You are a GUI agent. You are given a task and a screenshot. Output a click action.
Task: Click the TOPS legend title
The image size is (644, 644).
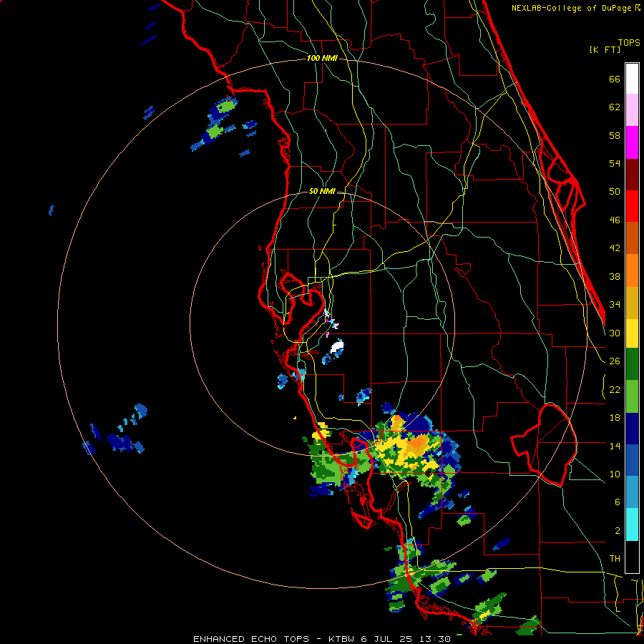pos(629,42)
